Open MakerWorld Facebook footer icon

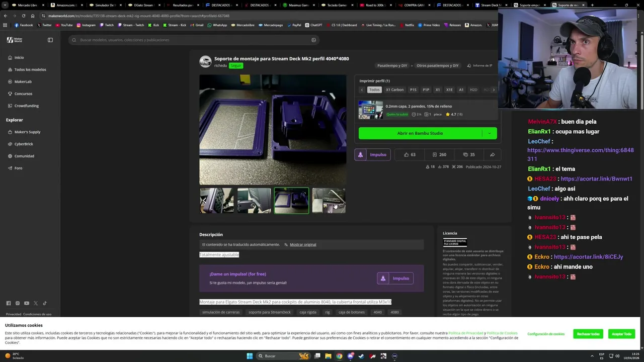(x=9, y=303)
